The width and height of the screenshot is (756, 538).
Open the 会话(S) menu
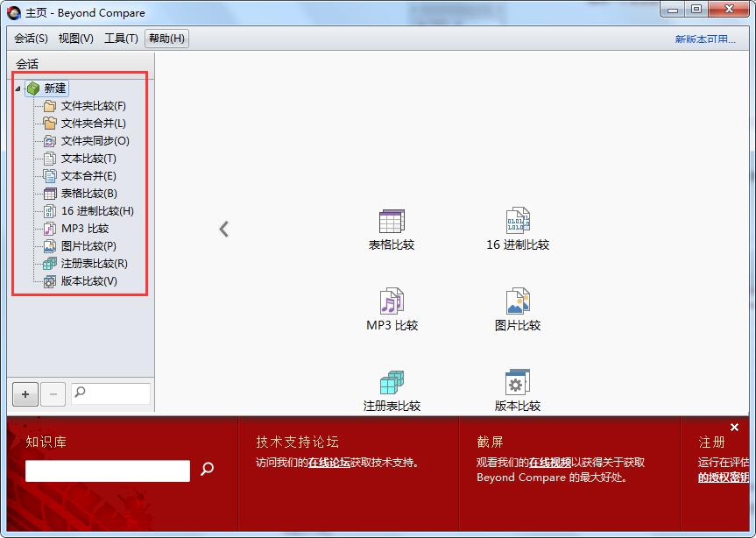[x=31, y=39]
